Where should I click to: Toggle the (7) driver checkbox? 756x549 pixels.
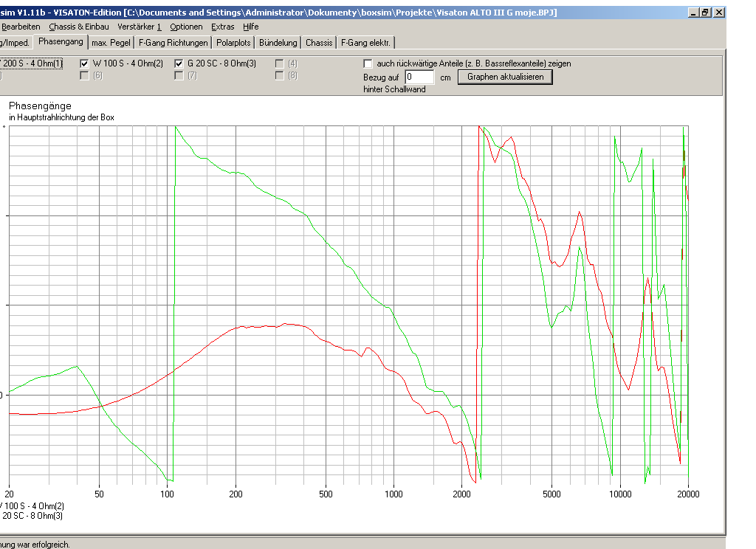[179, 76]
